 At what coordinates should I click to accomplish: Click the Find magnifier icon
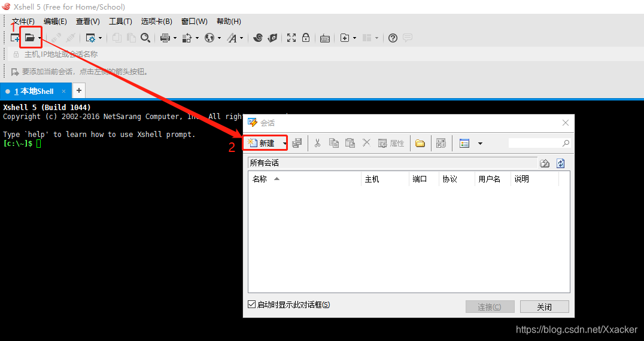coord(145,38)
